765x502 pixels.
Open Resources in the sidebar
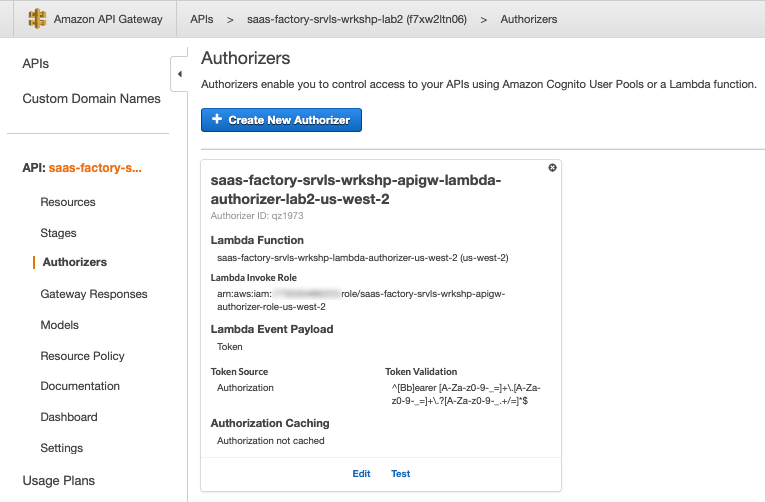pos(68,202)
